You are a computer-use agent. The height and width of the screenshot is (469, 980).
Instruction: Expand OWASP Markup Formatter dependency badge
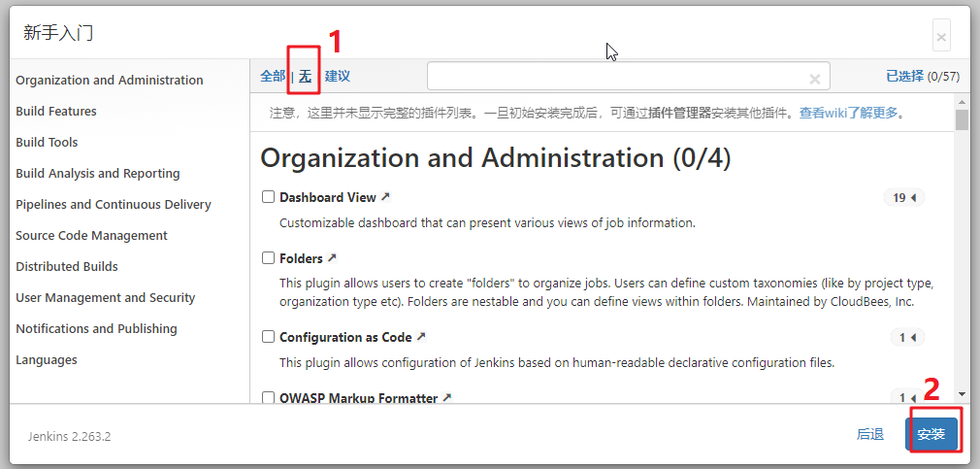tap(907, 398)
